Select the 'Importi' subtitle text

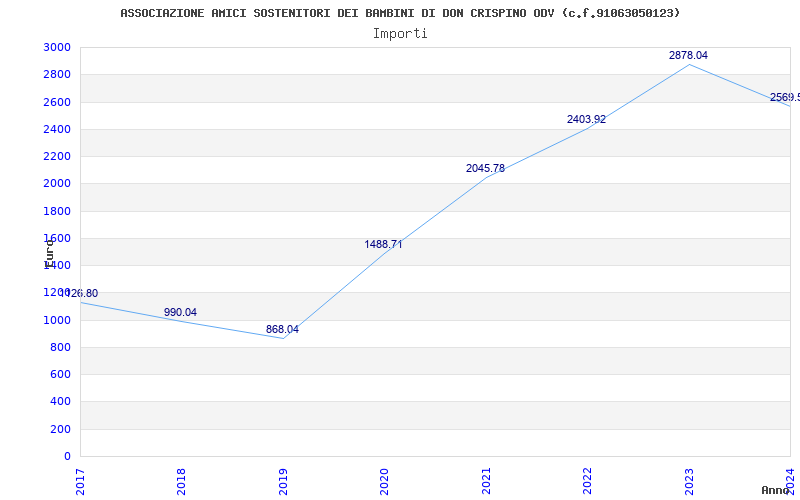click(x=400, y=33)
